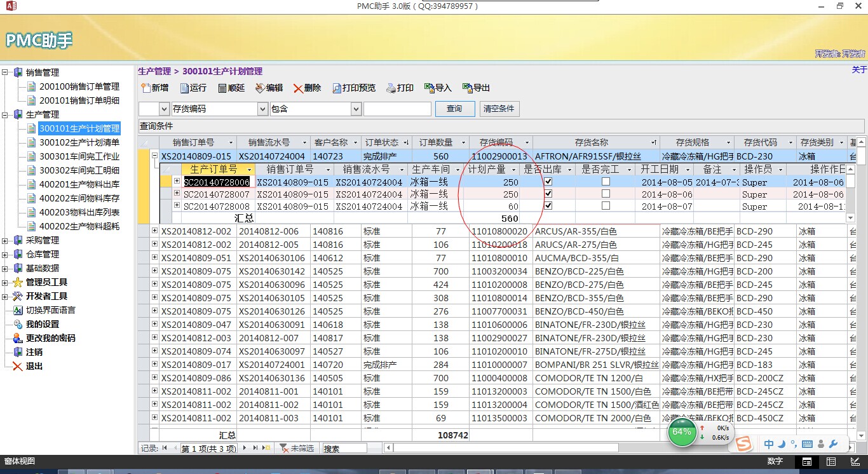
Task: Toggle 是否完工 checkbox for SC20140728007
Action: [606, 194]
